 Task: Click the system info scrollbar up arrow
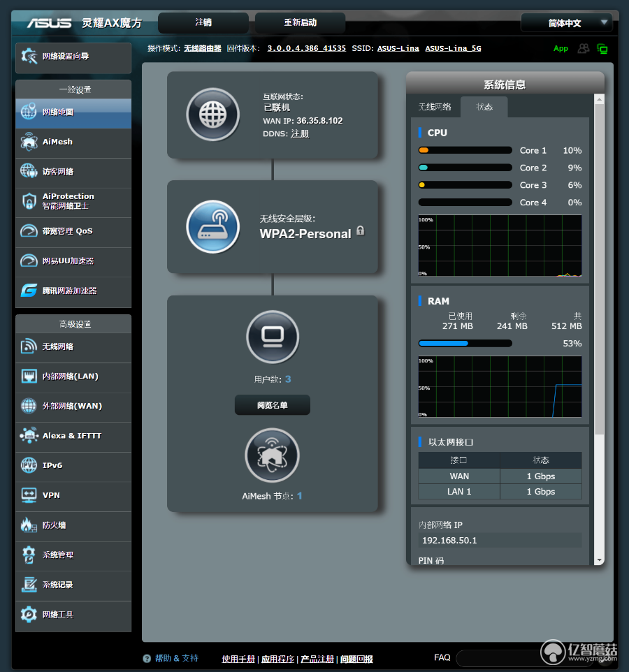(x=600, y=99)
